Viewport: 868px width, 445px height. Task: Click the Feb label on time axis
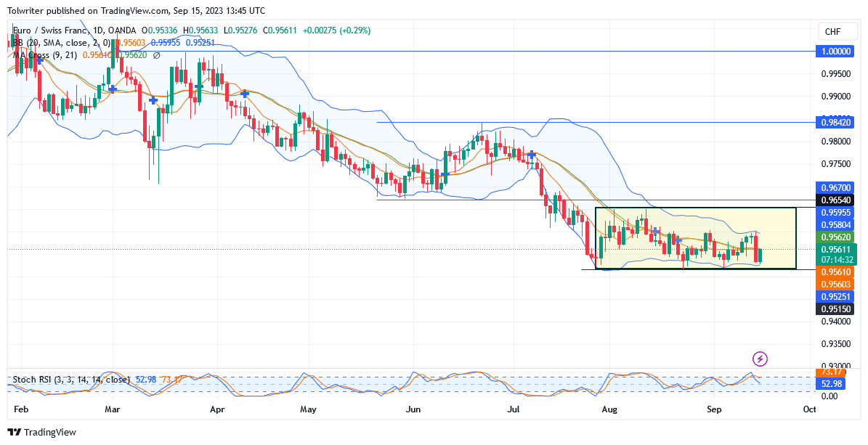click(x=20, y=410)
